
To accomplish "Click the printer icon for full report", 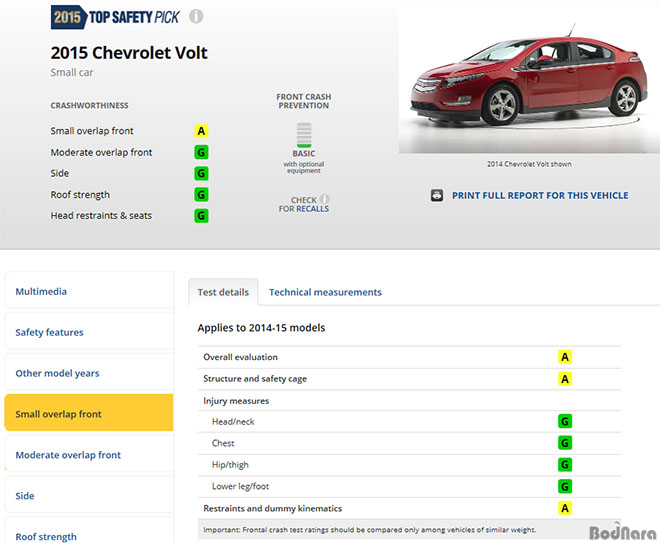I will (437, 196).
